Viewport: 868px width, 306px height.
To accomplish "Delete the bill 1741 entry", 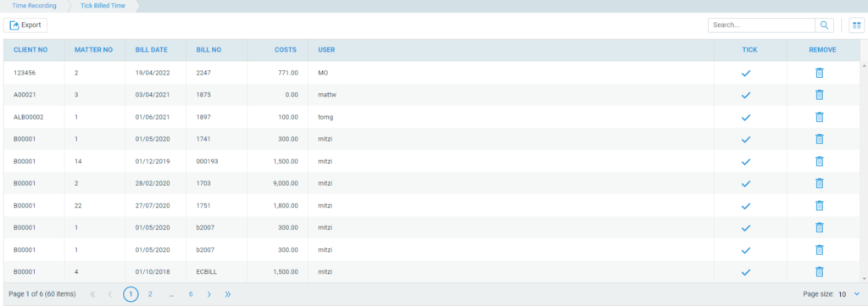I will (x=820, y=139).
